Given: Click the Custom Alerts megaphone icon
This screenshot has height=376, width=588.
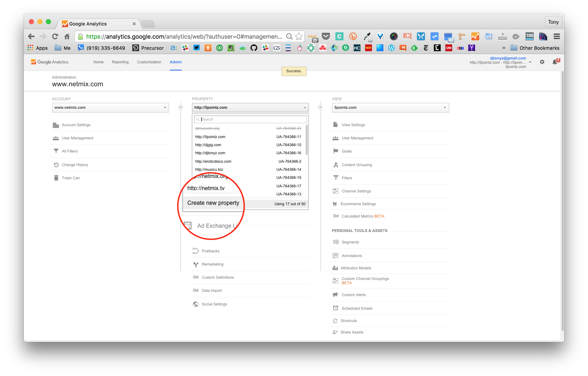Looking at the screenshot, I should [336, 295].
